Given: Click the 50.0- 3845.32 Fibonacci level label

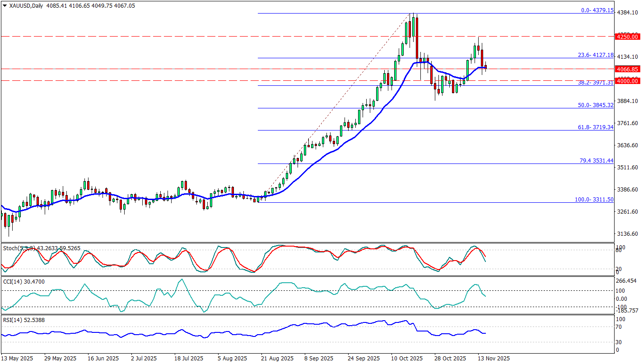Looking at the screenshot, I should coord(595,105).
